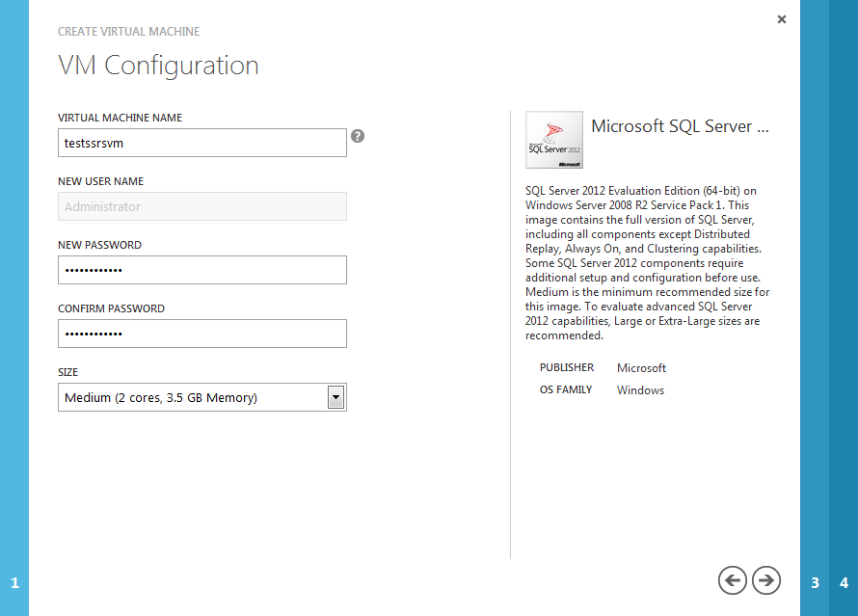Click the Windows OS family value

[640, 390]
